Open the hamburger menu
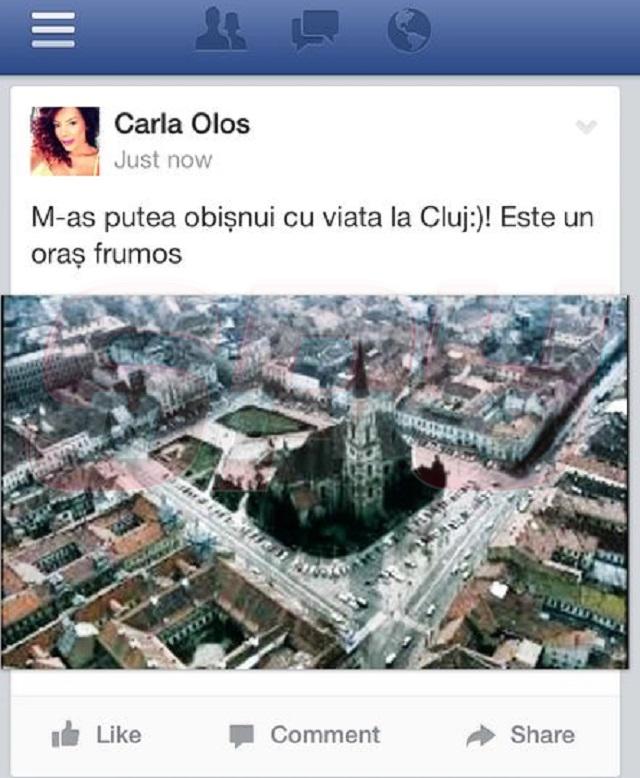The height and width of the screenshot is (778, 640). coord(53,30)
